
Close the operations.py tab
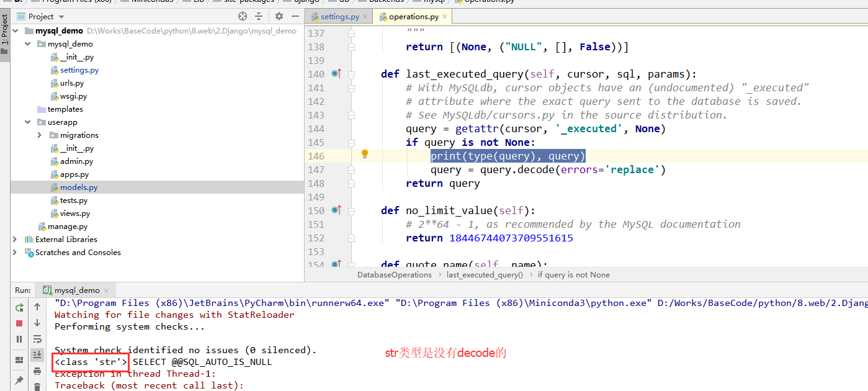coord(445,17)
